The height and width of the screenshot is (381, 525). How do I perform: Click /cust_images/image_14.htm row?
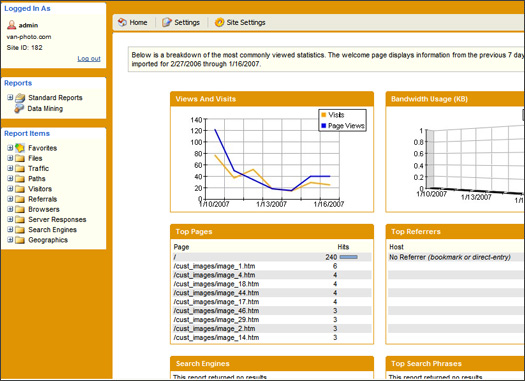click(272, 337)
